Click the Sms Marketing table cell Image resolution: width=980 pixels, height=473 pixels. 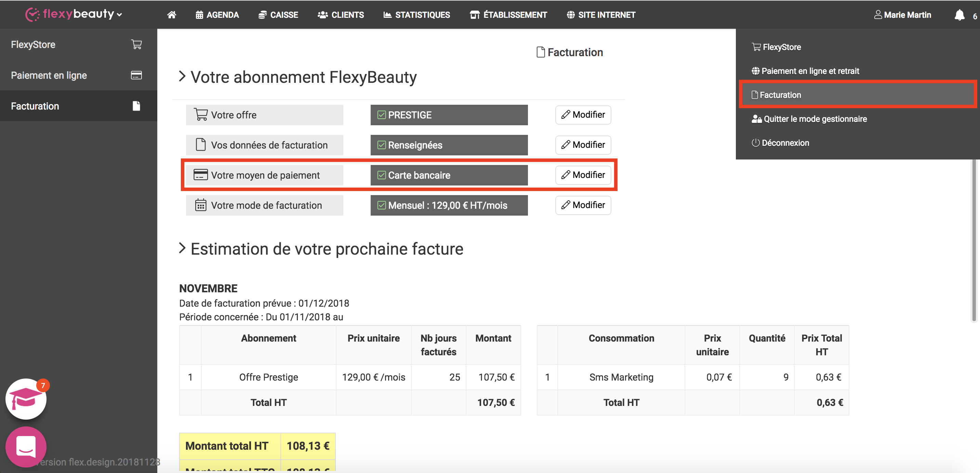click(x=621, y=377)
